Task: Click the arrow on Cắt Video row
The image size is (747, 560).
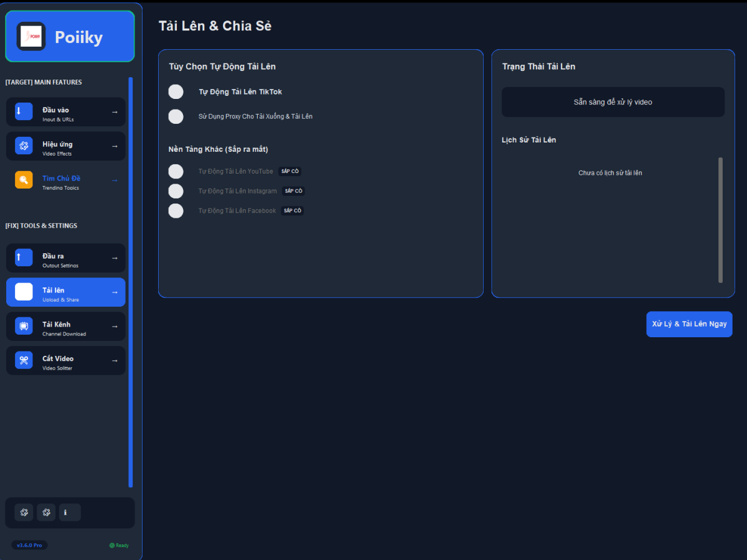Action: (115, 361)
